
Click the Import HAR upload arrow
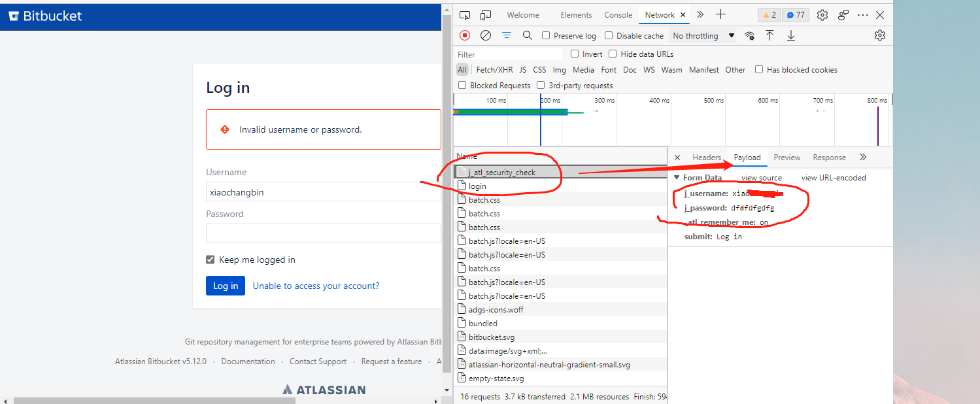tap(770, 35)
